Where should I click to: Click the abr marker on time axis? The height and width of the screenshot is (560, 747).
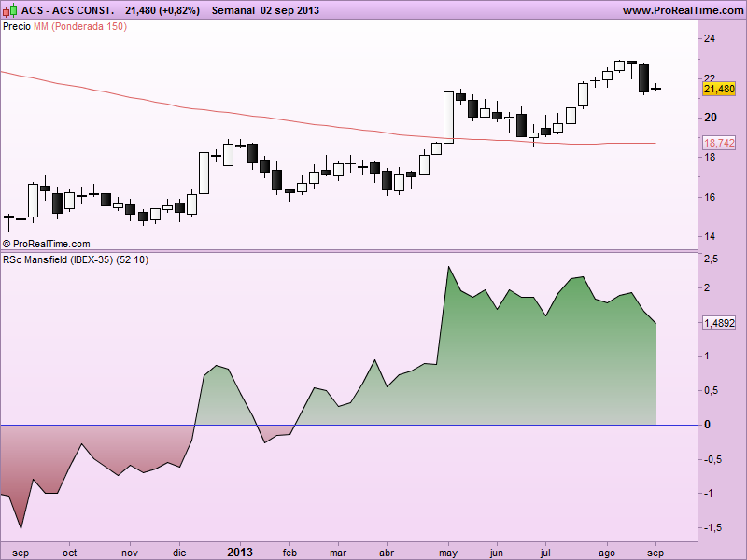click(387, 553)
